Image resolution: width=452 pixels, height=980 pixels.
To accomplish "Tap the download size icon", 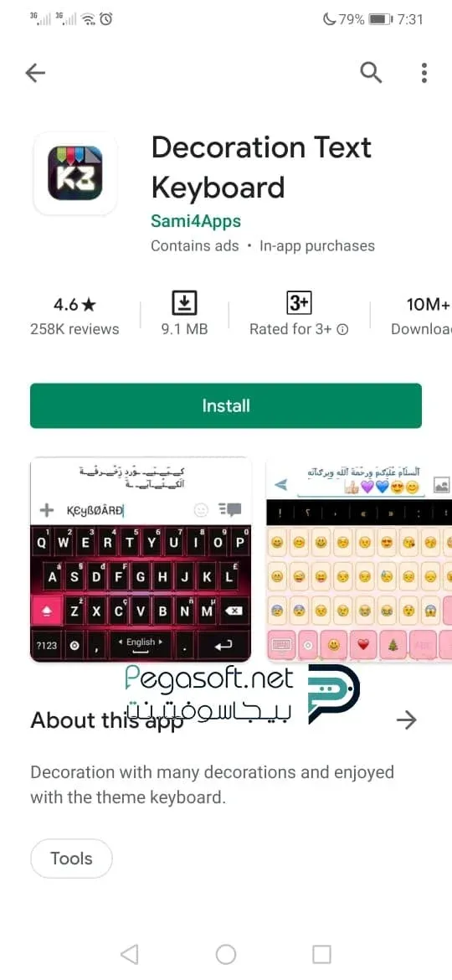I will coord(184,304).
